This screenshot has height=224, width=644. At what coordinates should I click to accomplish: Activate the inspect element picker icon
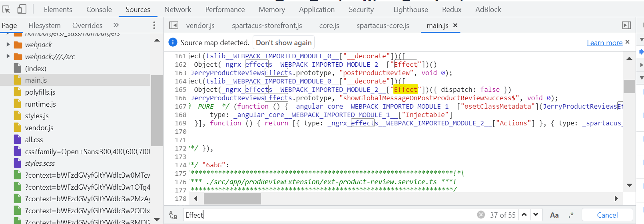[6, 9]
